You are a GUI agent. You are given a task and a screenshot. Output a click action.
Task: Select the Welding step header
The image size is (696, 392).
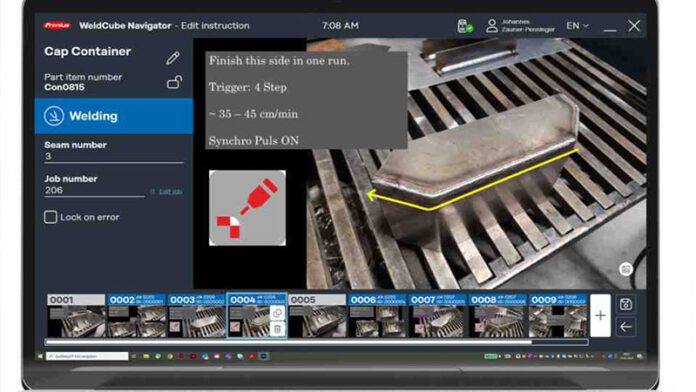114,116
